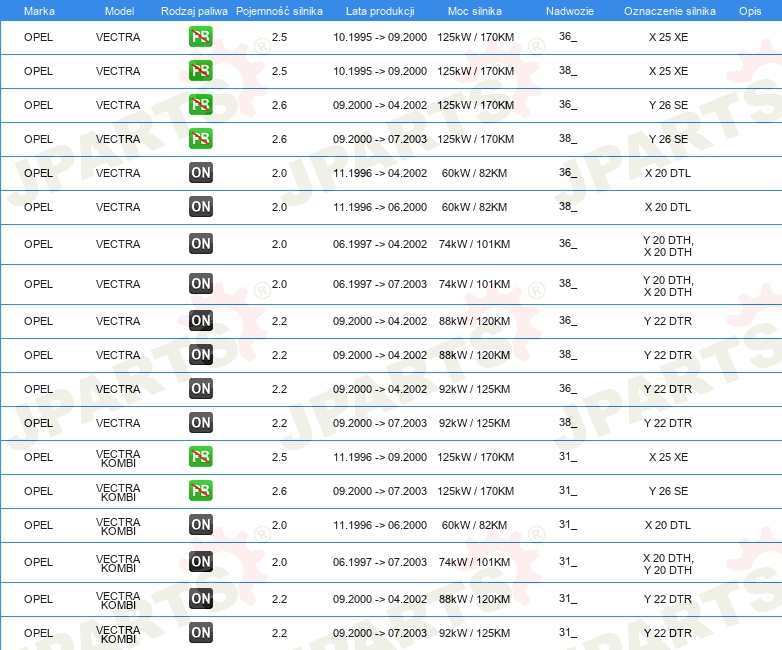The width and height of the screenshot is (782, 650).
Task: Click diesel ON icon in Vectra Kombi 60kW row
Action: (x=200, y=525)
